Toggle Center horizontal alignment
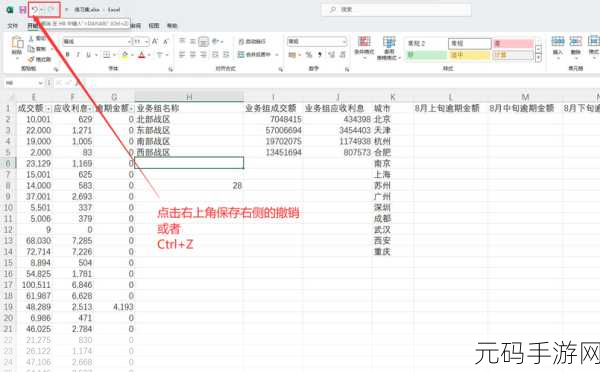This screenshot has height=372, width=600. [x=193, y=55]
